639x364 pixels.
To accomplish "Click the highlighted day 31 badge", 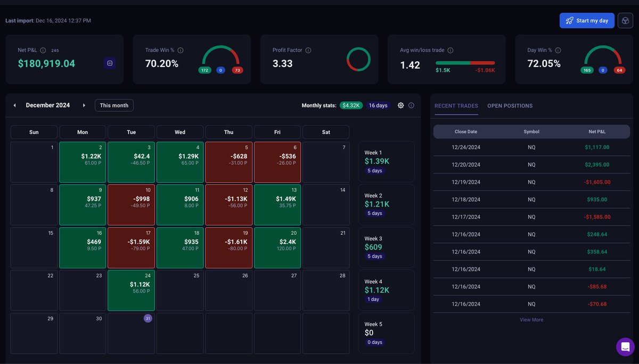I will tap(148, 318).
